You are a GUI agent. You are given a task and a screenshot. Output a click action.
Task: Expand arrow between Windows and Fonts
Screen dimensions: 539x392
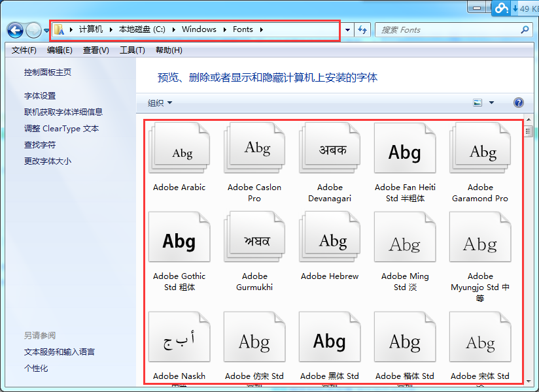(225, 29)
